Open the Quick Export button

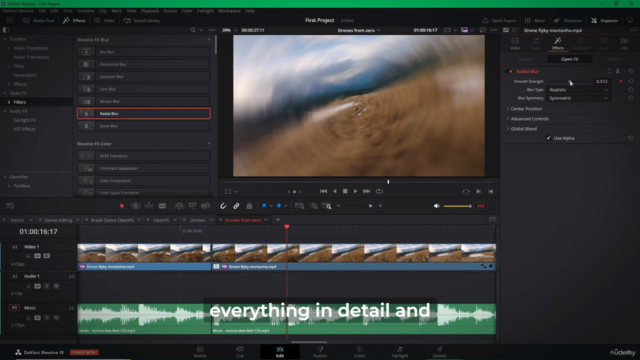point(499,20)
